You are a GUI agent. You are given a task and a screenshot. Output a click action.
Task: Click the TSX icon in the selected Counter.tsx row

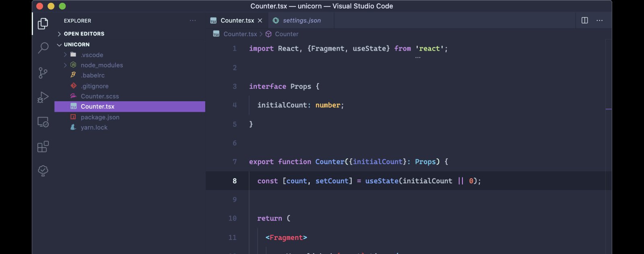(x=73, y=107)
